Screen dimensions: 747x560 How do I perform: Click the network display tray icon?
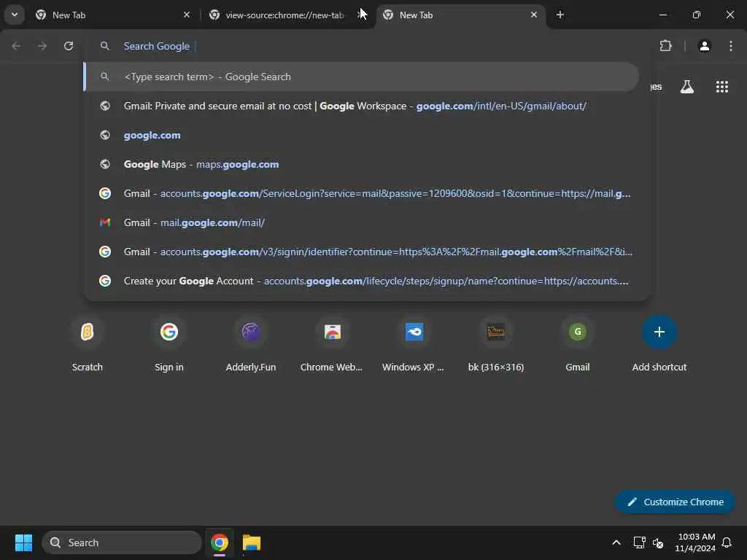point(639,542)
